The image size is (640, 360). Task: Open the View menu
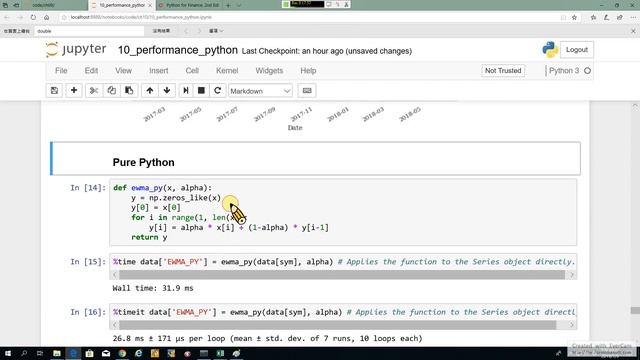point(123,71)
